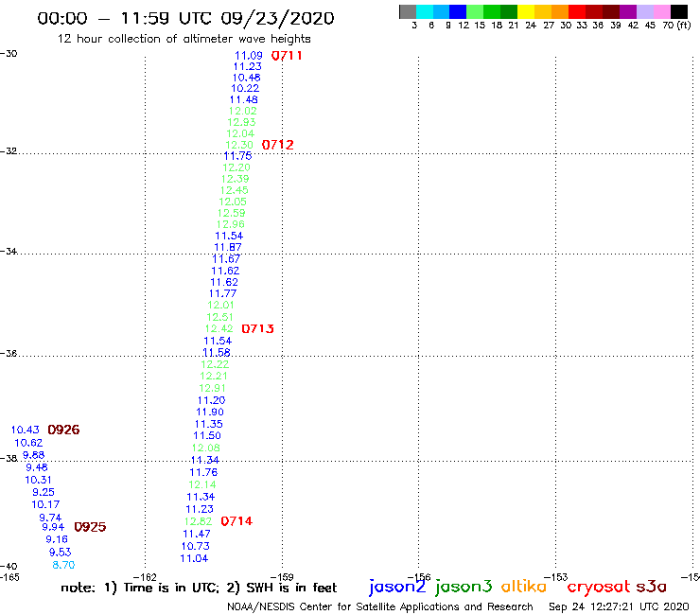The height and width of the screenshot is (615, 700).
Task: Select the 12.93 wave height value
Action: (241, 122)
